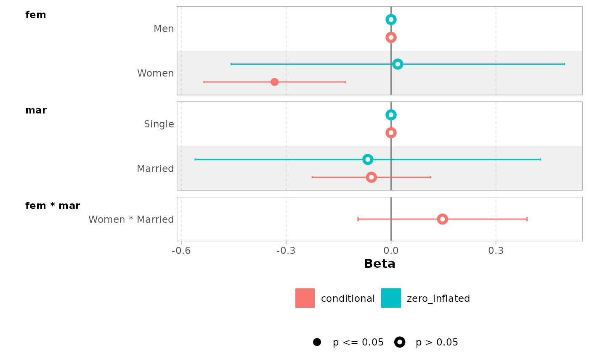Click the teal zero_inflated legend swatch
This screenshot has width=589, height=364.
(x=391, y=298)
